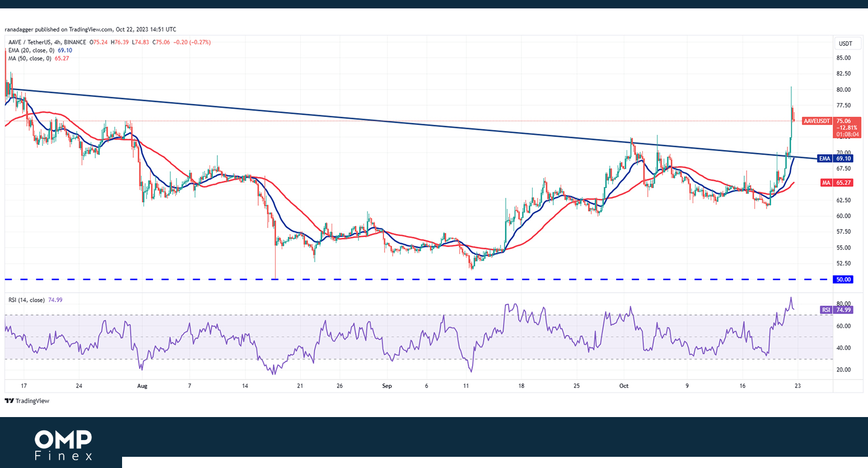Viewport: 868px width, 468px height.
Task: Click the 57.50 price axis label
Action: pos(843,232)
